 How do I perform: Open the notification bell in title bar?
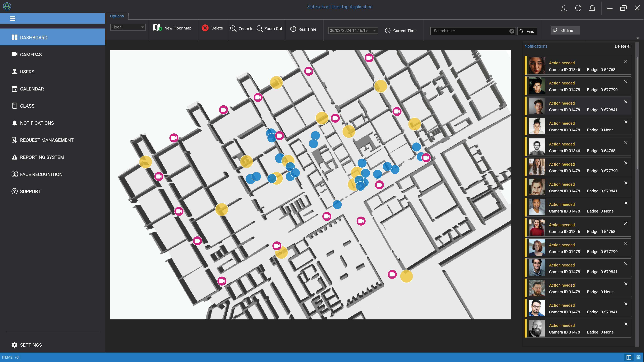(592, 8)
